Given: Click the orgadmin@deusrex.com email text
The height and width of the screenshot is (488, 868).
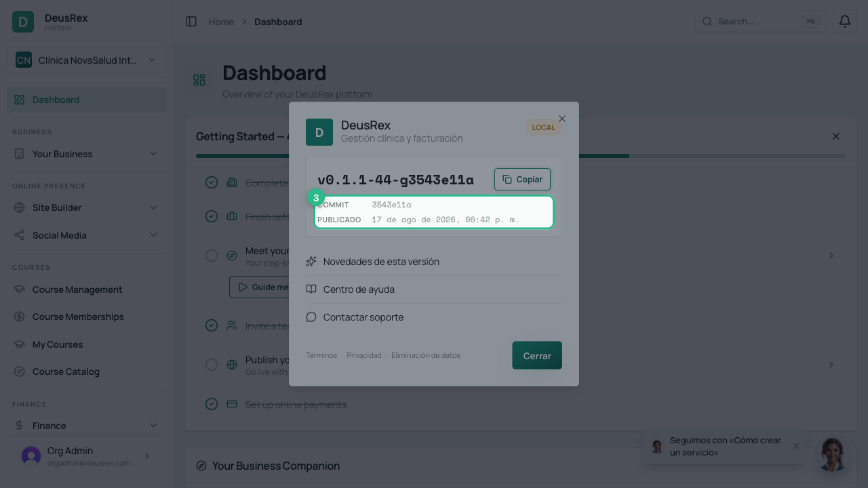Looking at the screenshot, I should (89, 463).
